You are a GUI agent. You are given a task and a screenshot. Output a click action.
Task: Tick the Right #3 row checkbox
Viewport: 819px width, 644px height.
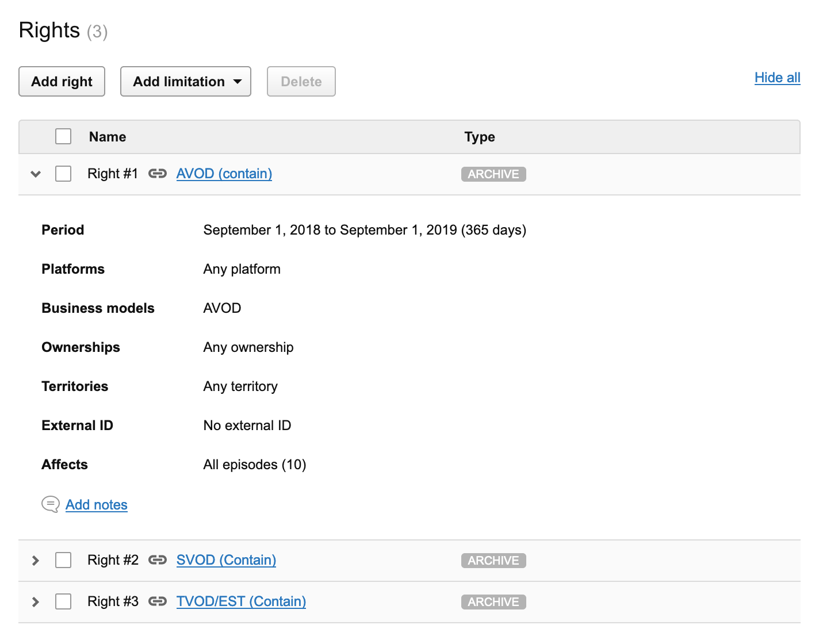click(63, 601)
